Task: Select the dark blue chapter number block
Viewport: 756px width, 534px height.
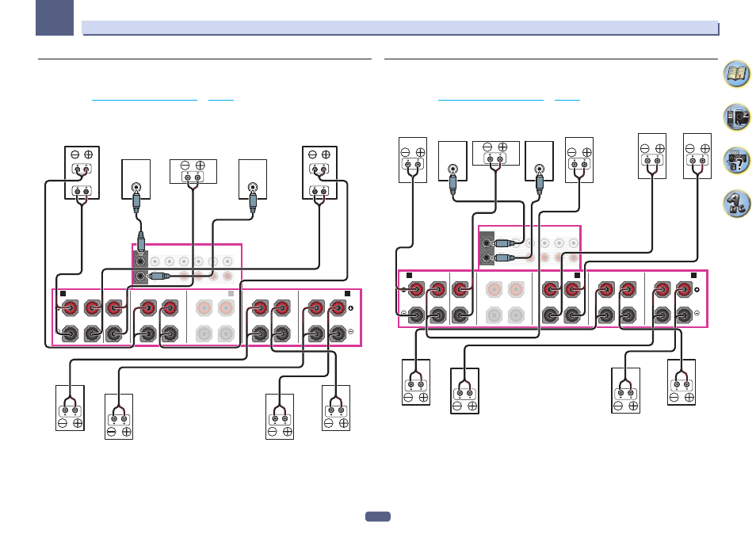Action: 55,18
